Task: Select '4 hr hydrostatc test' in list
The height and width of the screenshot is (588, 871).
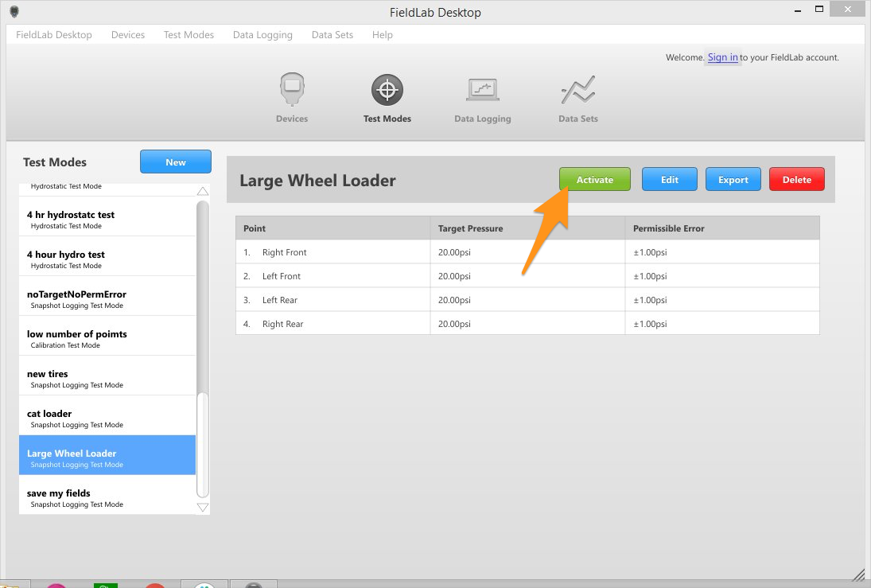Action: click(x=107, y=216)
